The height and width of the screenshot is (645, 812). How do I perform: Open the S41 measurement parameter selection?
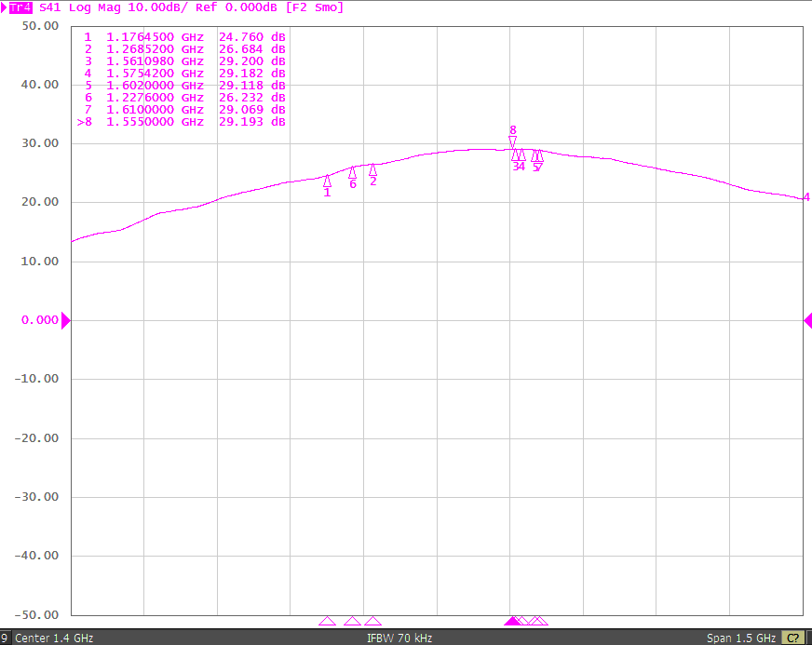51,7
